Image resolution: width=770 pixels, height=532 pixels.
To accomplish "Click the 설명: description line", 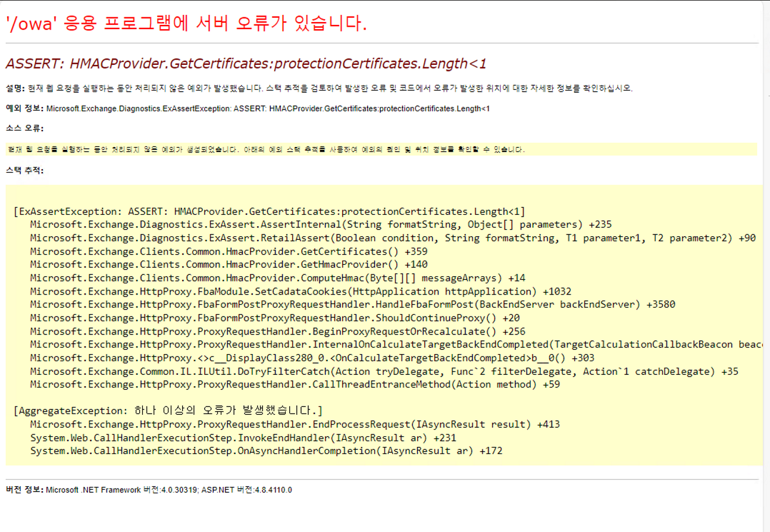I will pos(320,88).
